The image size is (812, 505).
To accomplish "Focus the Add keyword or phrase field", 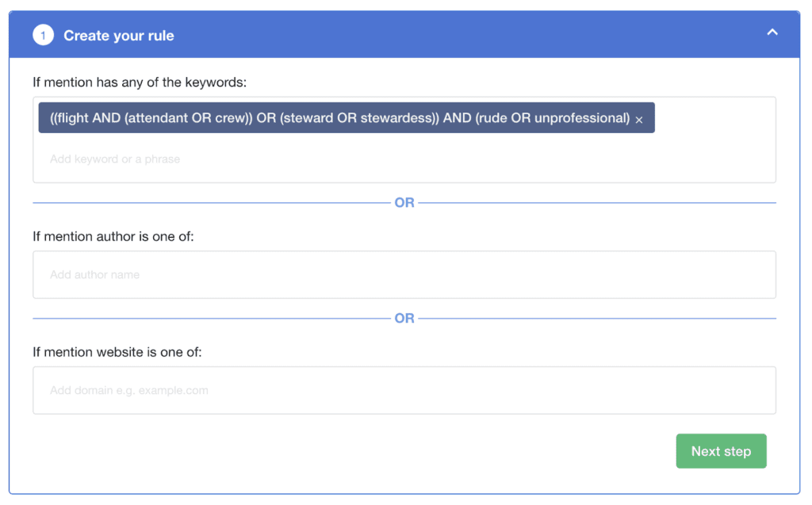I will (x=238, y=159).
